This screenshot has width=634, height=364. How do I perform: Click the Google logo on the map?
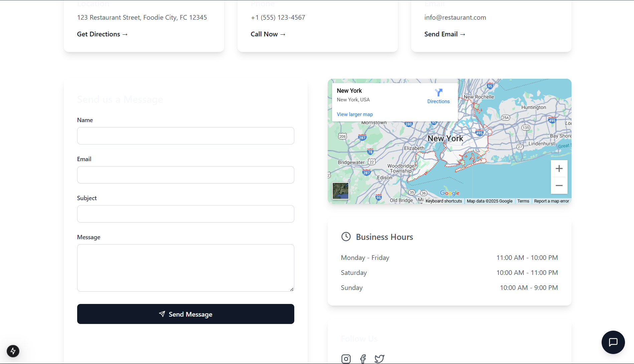tap(450, 193)
